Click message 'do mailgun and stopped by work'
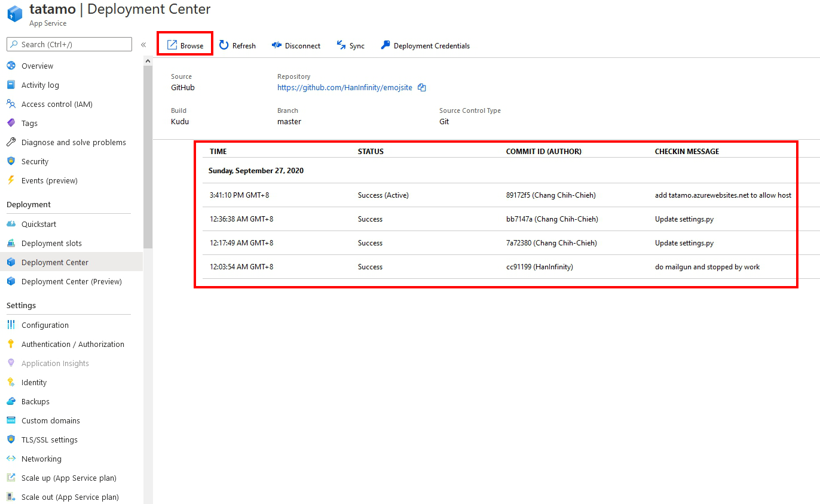This screenshot has height=504, width=820. click(708, 267)
